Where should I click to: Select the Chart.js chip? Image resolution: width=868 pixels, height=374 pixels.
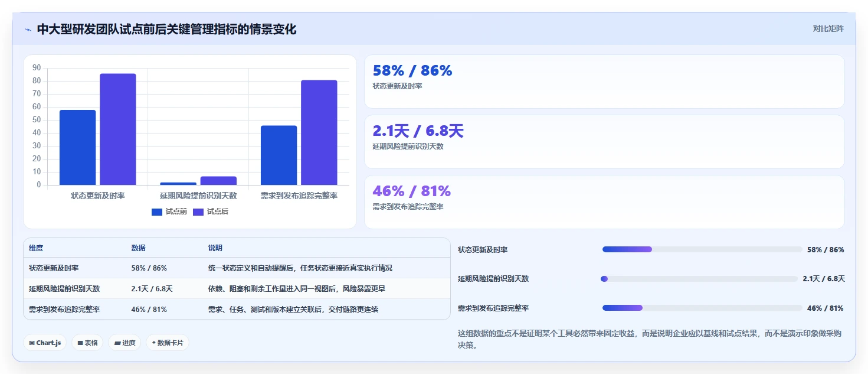45,343
